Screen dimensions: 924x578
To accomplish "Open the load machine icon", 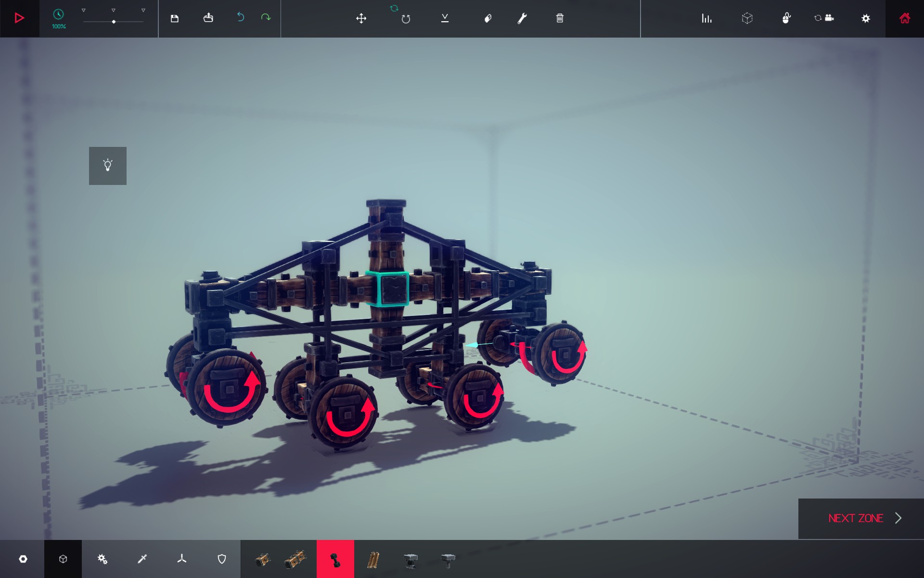I will pyautogui.click(x=208, y=18).
